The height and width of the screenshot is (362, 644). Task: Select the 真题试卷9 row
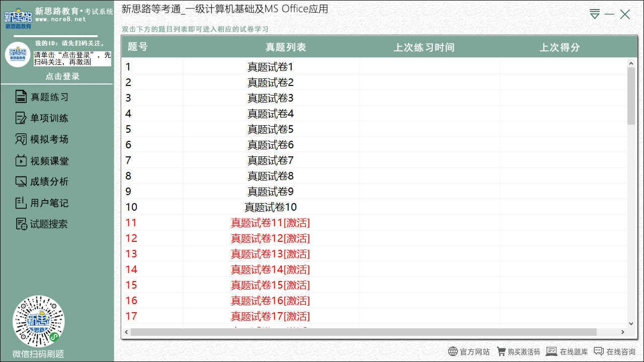pyautogui.click(x=375, y=192)
